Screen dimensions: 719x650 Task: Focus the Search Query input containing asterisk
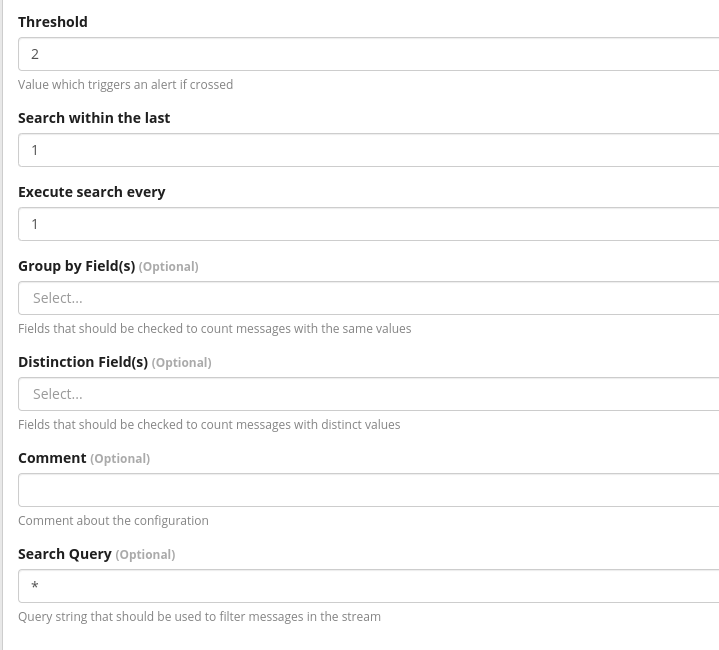tap(368, 586)
